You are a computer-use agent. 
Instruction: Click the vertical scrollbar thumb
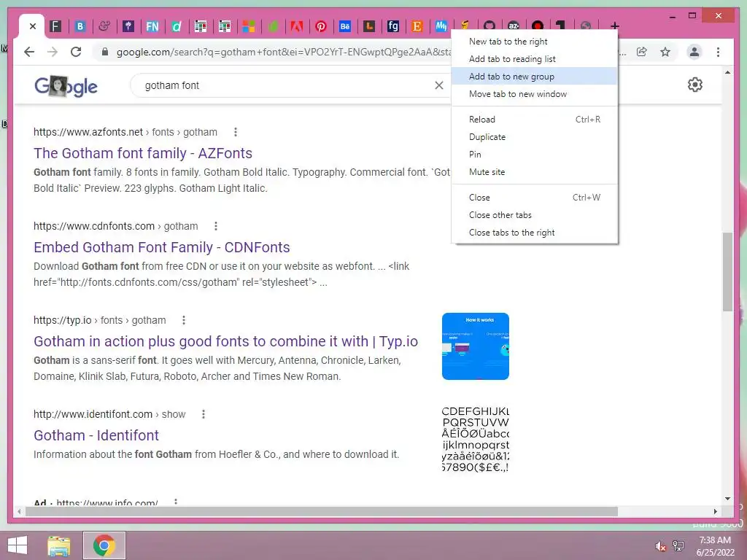click(727, 271)
